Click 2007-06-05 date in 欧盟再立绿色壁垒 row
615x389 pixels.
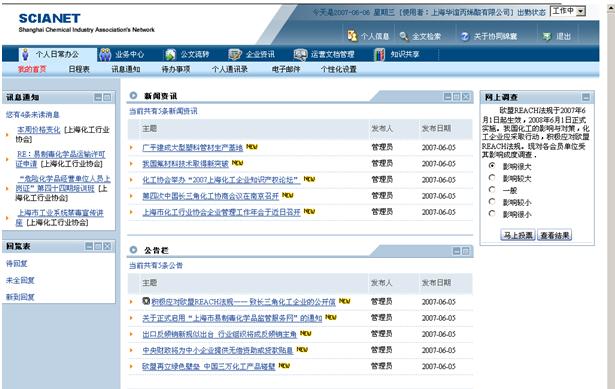439,367
